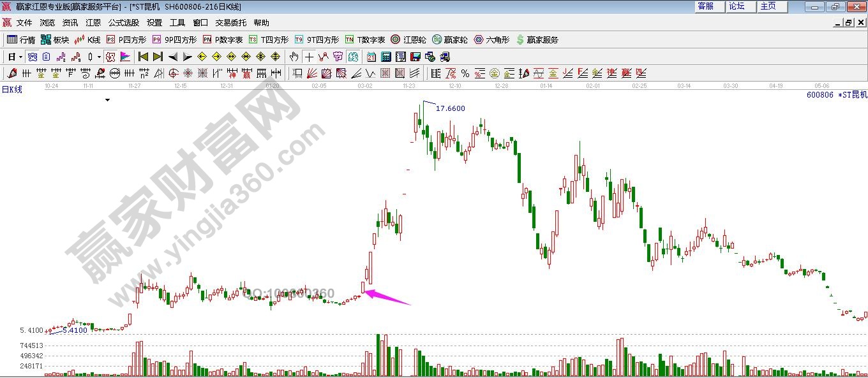
Task: Select the hand pan tool
Action: tap(294, 57)
